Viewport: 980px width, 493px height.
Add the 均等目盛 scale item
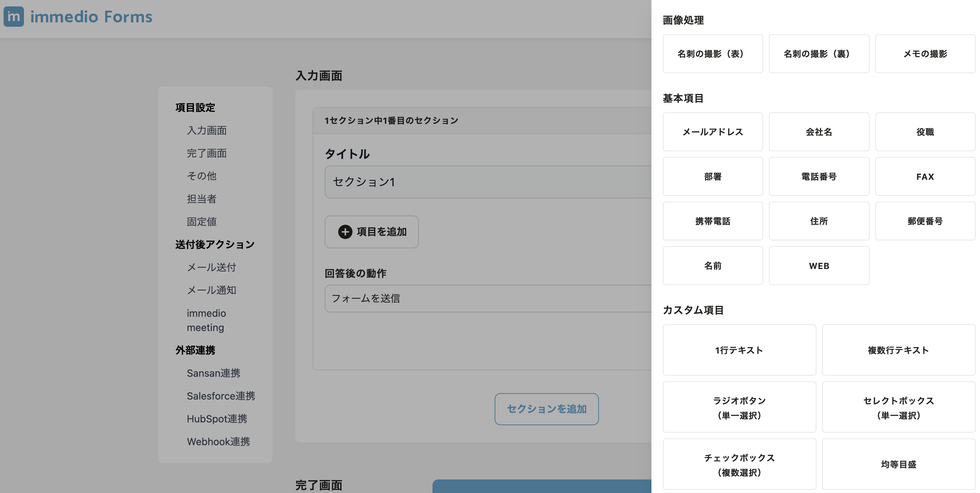[x=899, y=464]
